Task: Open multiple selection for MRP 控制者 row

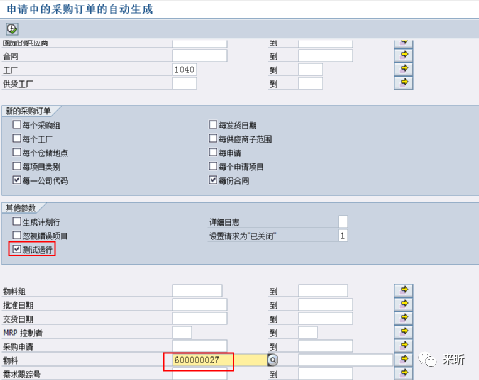Action: click(x=404, y=332)
